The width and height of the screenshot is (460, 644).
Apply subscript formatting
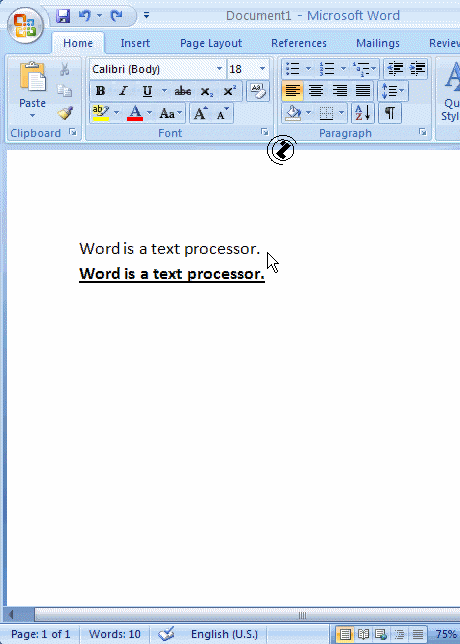pyautogui.click(x=207, y=91)
